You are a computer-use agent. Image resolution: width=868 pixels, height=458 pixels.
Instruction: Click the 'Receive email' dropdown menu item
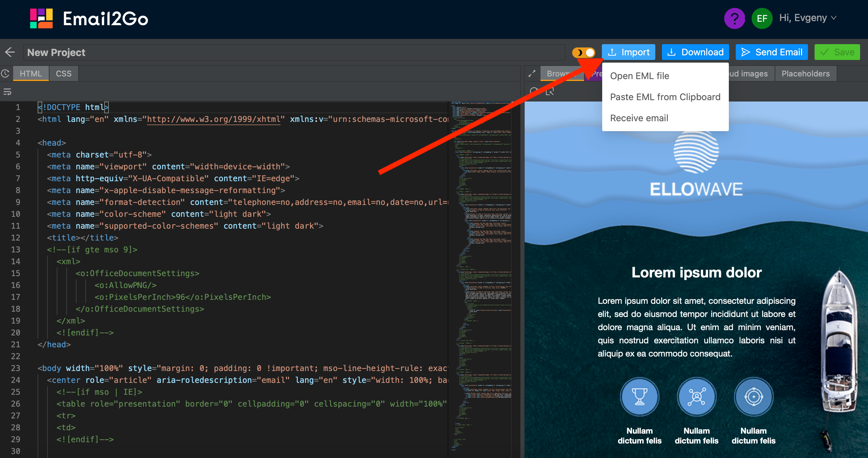[x=639, y=118]
